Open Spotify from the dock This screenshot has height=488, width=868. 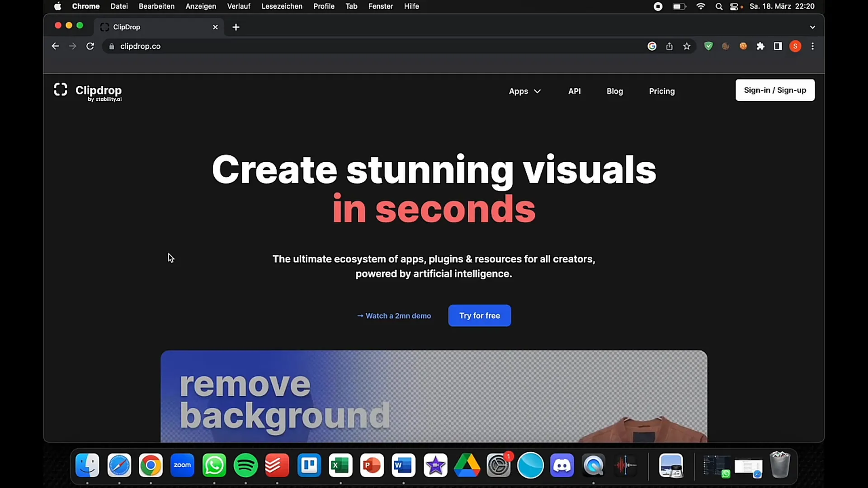245,465
